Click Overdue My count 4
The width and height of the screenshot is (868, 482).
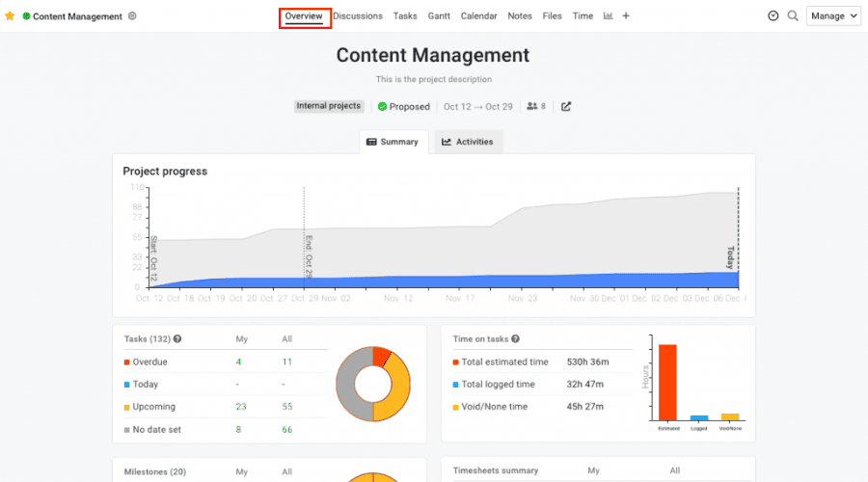coord(238,361)
